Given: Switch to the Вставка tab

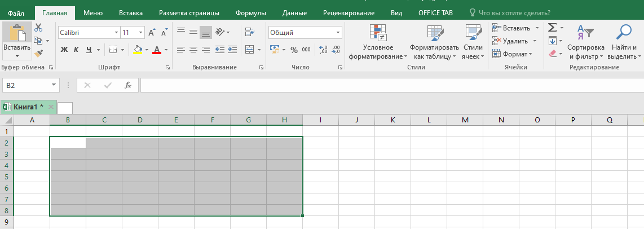Looking at the screenshot, I should coord(131,13).
